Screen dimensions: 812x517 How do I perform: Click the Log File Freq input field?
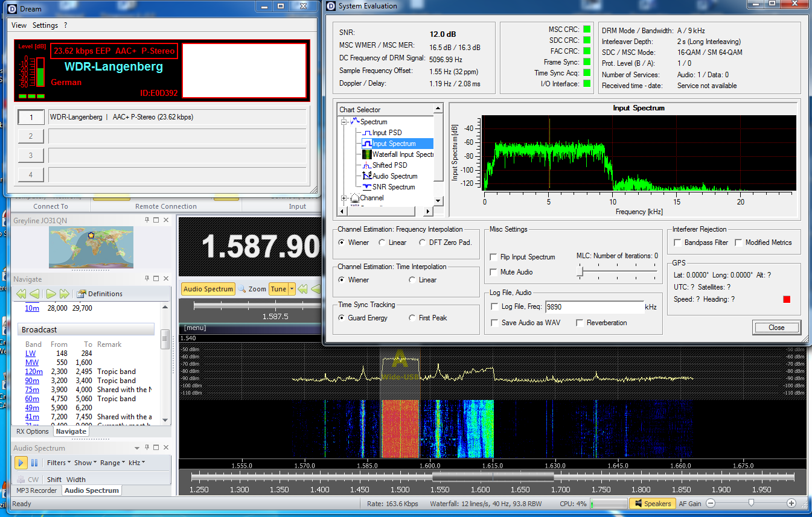coord(594,307)
